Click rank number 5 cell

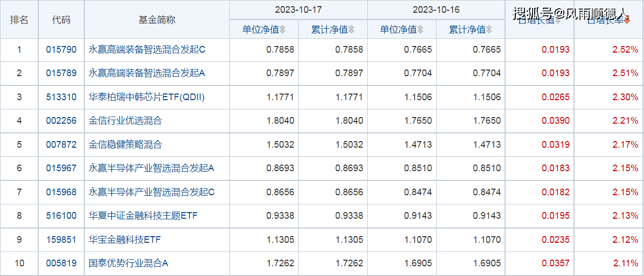[19, 145]
